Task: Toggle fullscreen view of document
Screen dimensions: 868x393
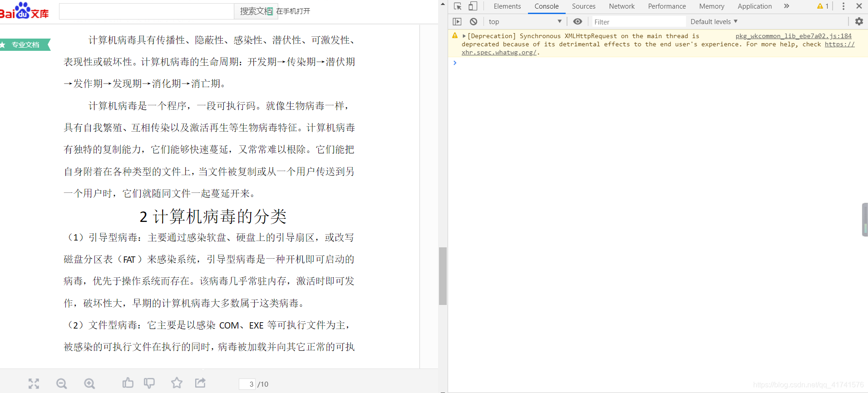Action: [x=34, y=383]
